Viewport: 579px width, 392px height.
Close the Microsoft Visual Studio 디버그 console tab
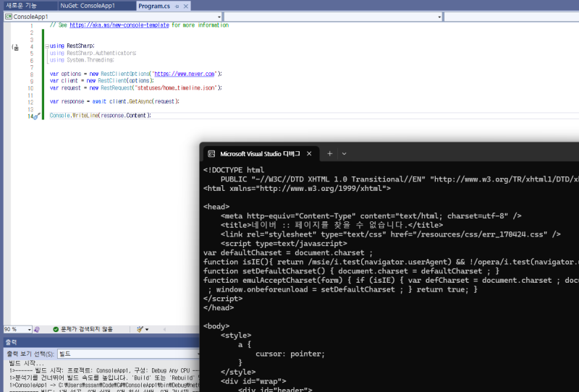[x=309, y=153]
